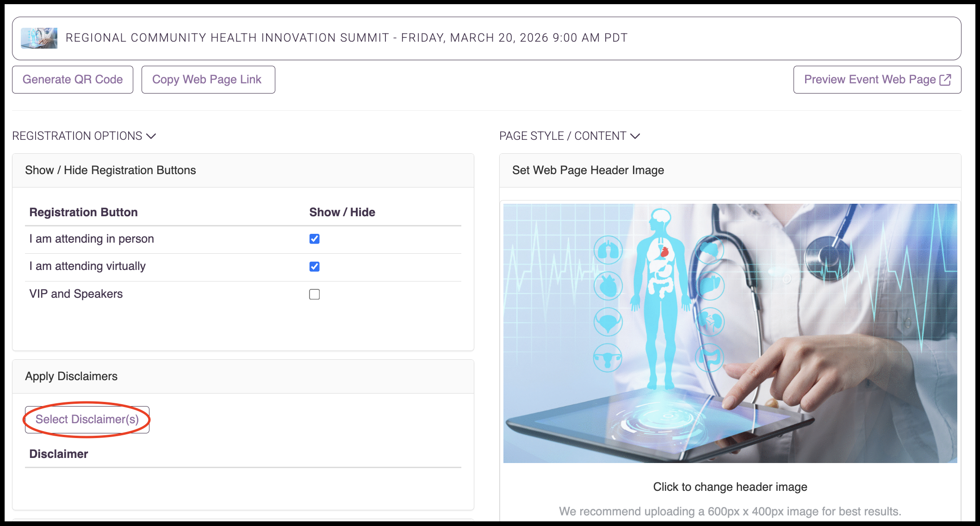Click the 'Apply Disclaimers' panel header
This screenshot has width=980, height=526.
coord(243,376)
